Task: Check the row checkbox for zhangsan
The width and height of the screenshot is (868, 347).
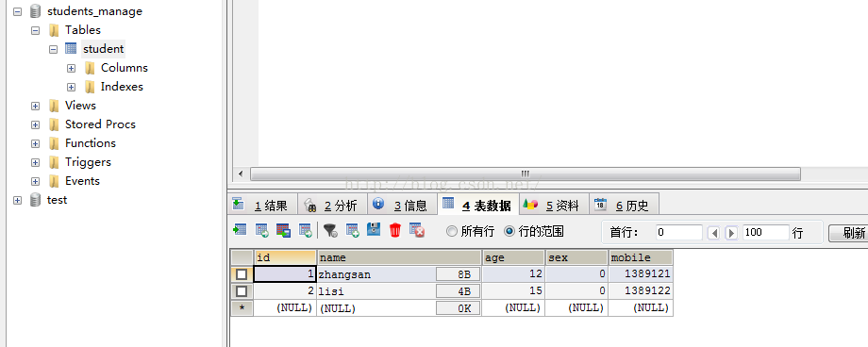Action: pos(242,274)
